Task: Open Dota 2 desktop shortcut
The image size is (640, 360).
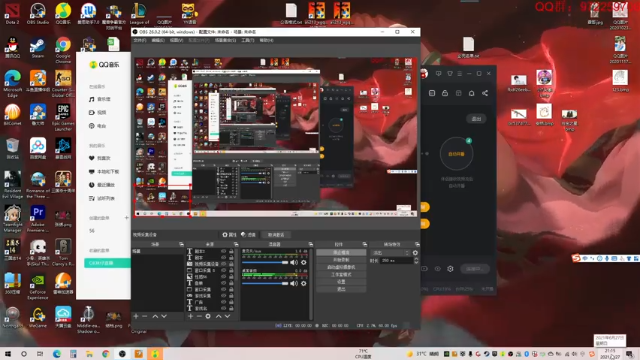Action: pyautogui.click(x=12, y=13)
